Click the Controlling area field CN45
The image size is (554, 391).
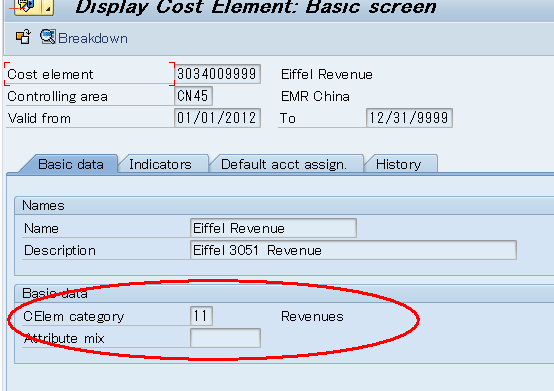pos(193,96)
